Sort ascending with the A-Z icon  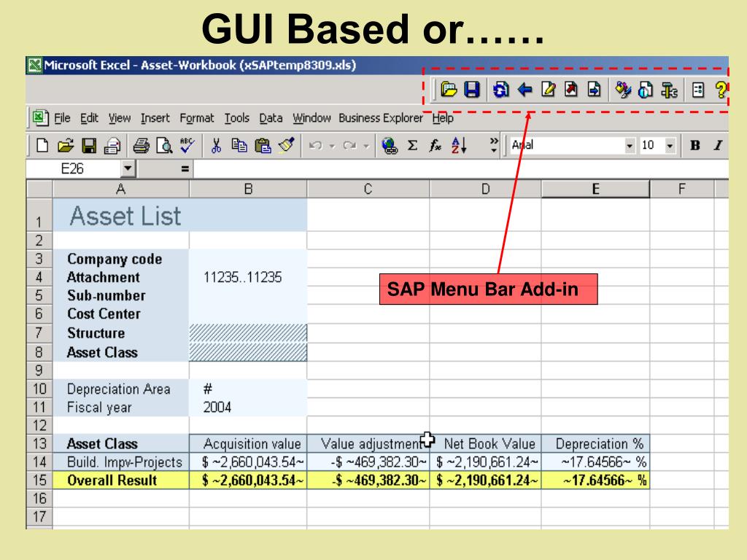459,145
